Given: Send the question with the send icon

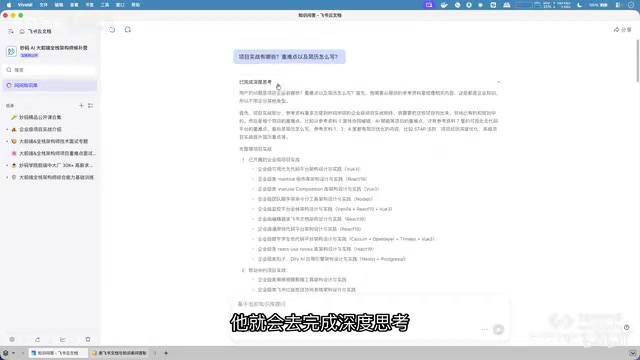Looking at the screenshot, I should coord(498,329).
